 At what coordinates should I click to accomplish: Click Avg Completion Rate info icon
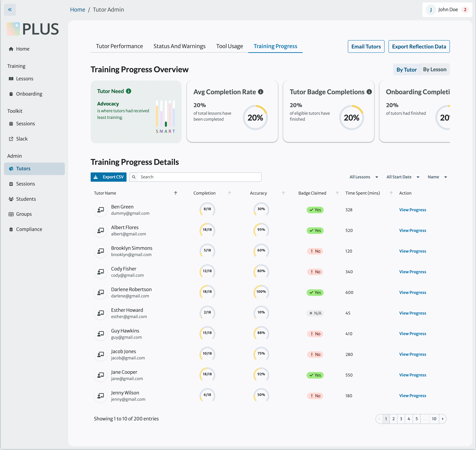pyautogui.click(x=260, y=92)
